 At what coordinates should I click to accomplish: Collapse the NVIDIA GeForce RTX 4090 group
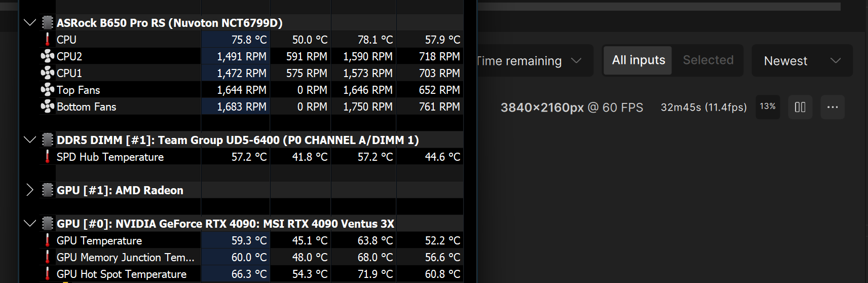[30, 224]
